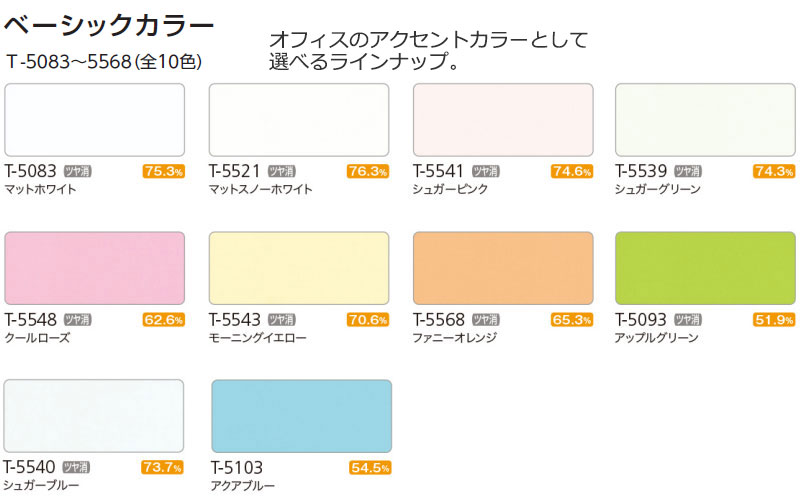Screen dimensions: 800x500
Task: Click the ツヤ消 badge beside T-5541
Action: click(486, 171)
